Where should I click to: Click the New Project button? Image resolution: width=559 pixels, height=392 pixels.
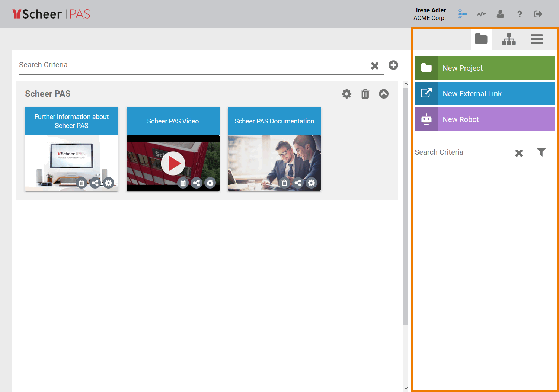485,68
